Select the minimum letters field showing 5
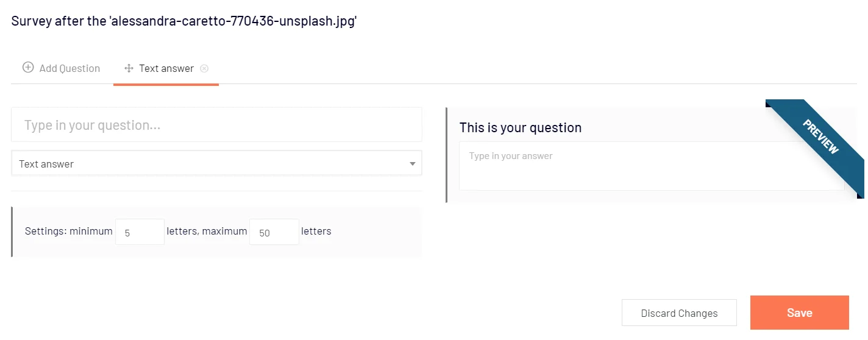The width and height of the screenshot is (868, 340). 140,232
